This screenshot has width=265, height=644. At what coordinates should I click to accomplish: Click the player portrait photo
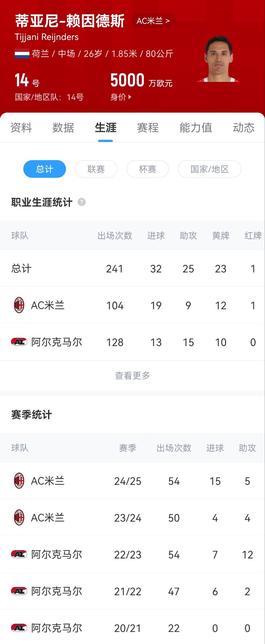(x=219, y=59)
